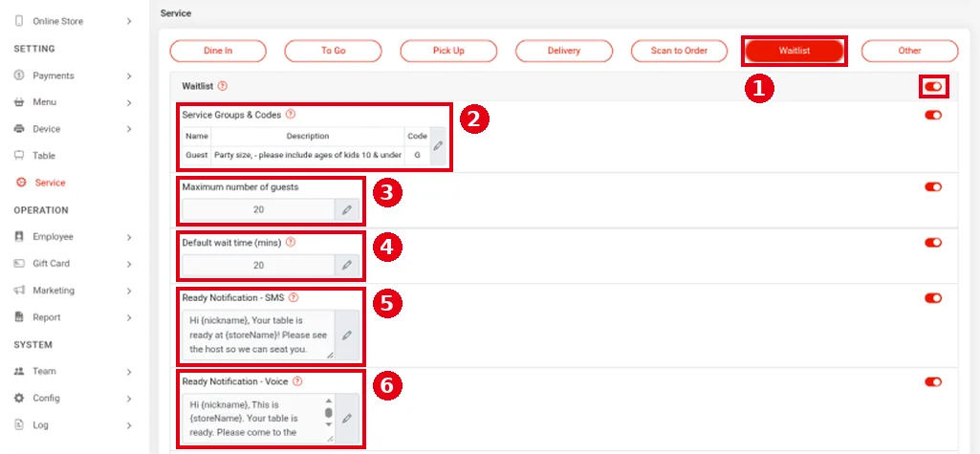Select the Waitlist tab
Screen dimensions: 980x454
point(795,51)
